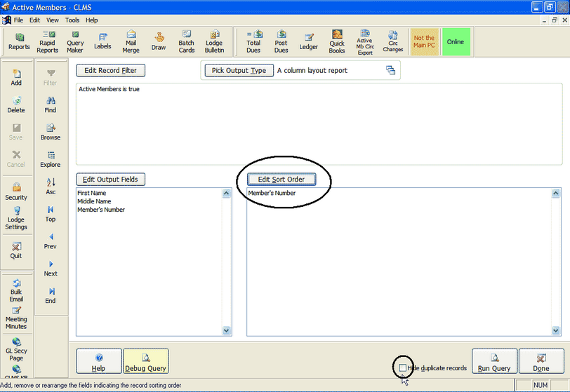This screenshot has height=392, width=570.
Task: Open the Ledger
Action: tap(308, 41)
